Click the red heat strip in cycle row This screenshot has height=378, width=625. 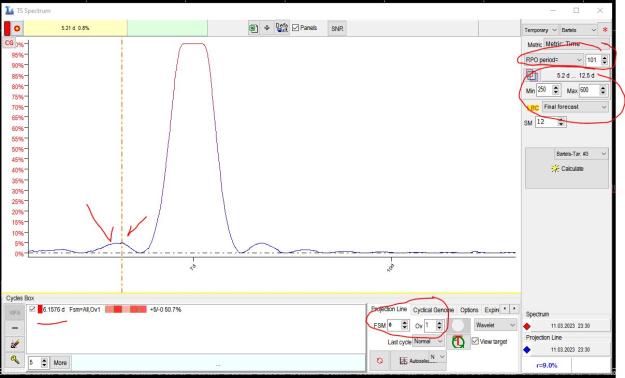126,309
